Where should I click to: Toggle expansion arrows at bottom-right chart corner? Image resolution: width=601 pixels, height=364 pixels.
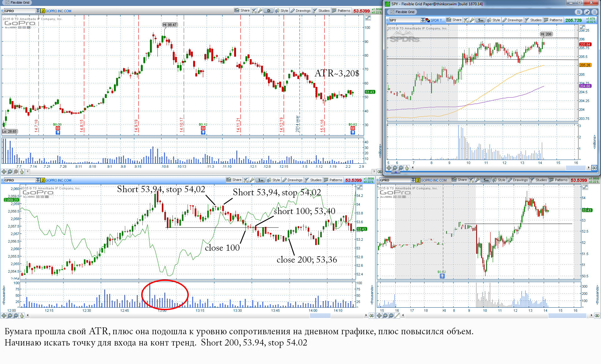click(597, 315)
